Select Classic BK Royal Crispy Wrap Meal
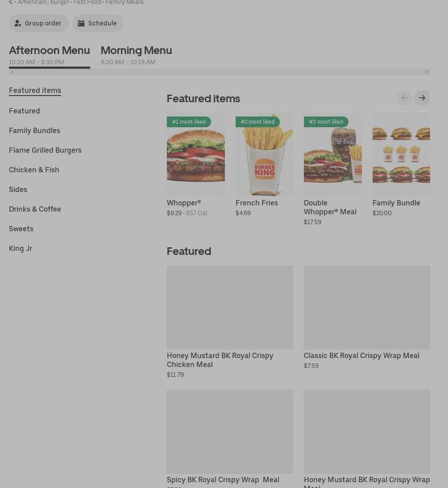This screenshot has width=448, height=488. coord(367,317)
